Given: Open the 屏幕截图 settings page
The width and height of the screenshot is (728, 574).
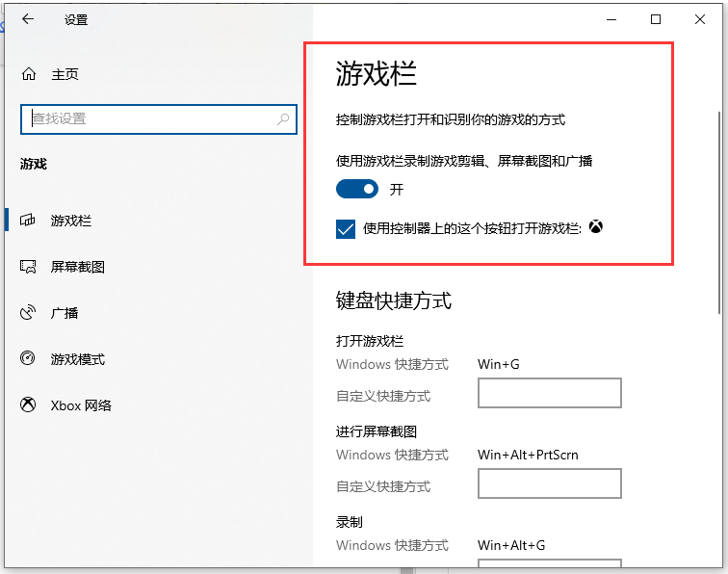Looking at the screenshot, I should 77,267.
